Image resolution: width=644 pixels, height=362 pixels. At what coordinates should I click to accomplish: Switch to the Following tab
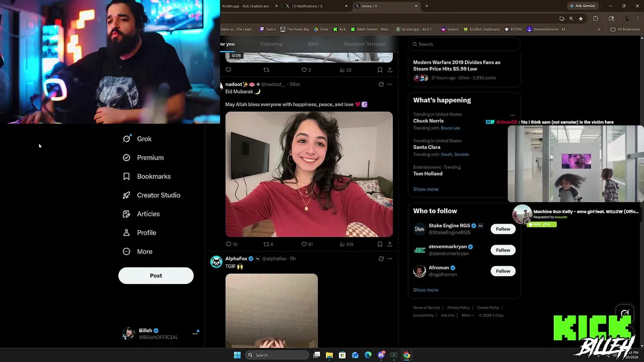point(271,44)
